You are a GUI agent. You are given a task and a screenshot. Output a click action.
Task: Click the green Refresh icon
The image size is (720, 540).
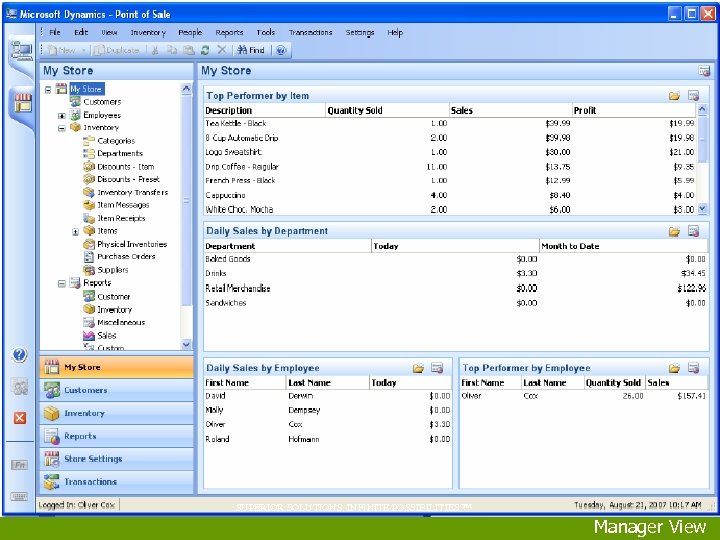[205, 50]
